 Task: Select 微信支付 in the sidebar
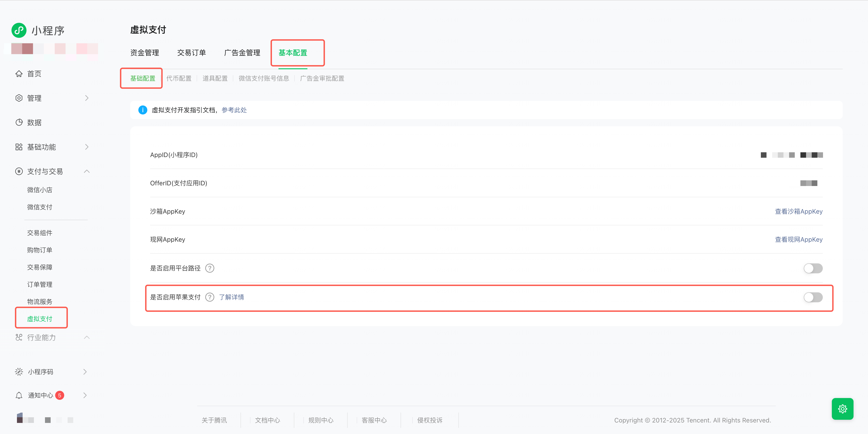point(40,207)
